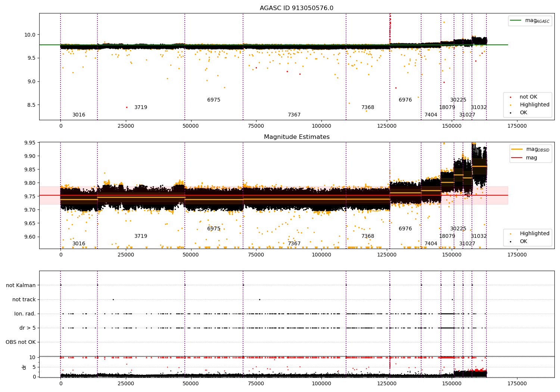Click the 'Ion. rad.' row label
Viewport: 560px width, 392px height.
tap(25, 314)
